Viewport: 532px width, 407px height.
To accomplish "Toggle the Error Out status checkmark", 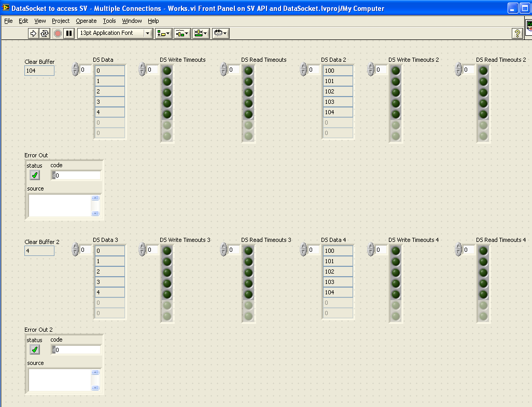I will point(35,175).
